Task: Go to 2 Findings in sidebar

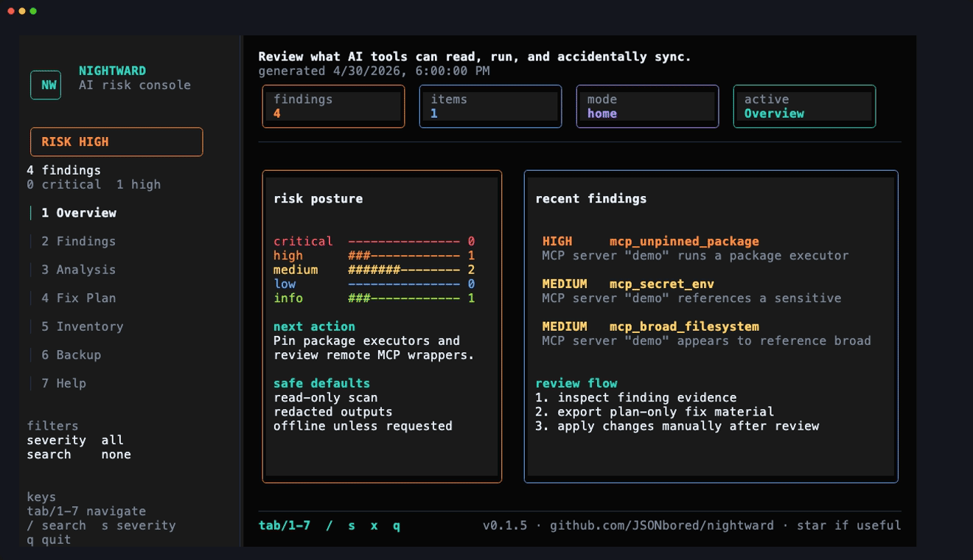Action: click(78, 241)
